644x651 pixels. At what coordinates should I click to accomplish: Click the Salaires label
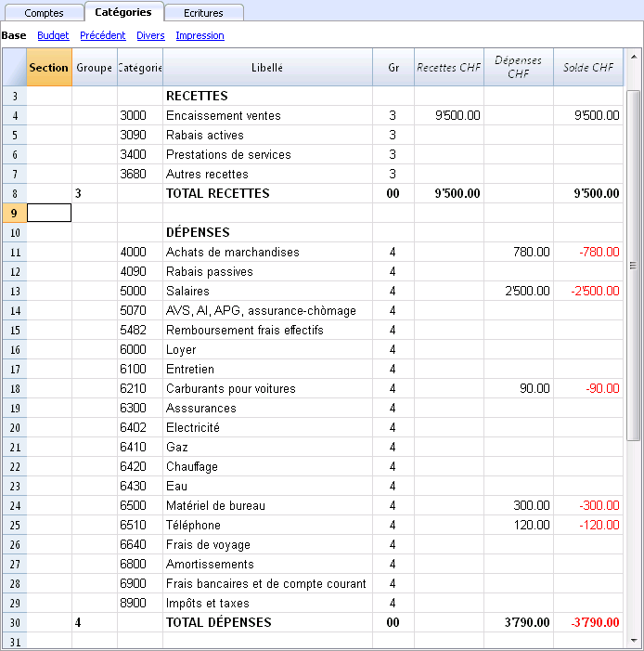[x=187, y=291]
